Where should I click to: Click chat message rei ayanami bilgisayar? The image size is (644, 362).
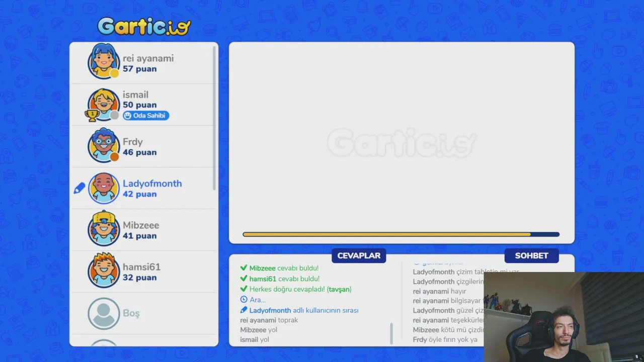448,301
